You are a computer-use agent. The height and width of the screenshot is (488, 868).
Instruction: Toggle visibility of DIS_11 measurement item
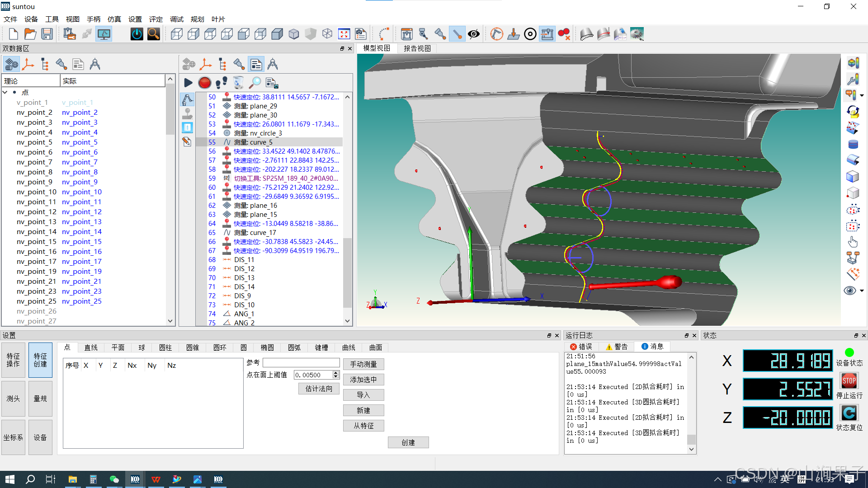[228, 260]
